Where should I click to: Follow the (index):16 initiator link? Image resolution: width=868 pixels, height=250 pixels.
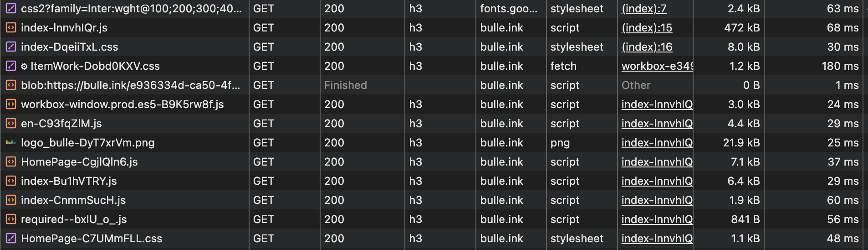647,47
